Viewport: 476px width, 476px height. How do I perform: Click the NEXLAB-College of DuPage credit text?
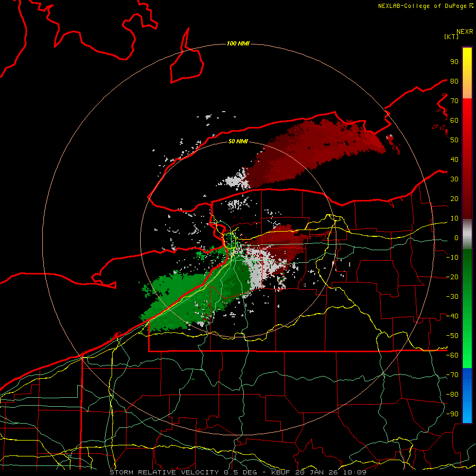coord(425,6)
